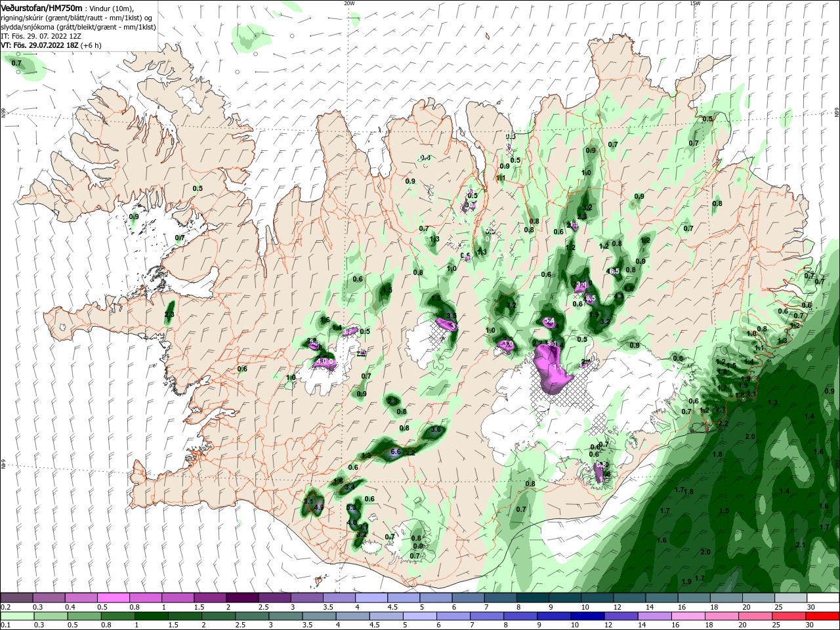The image size is (840, 630).
Task: Click the slydda/snjókoma legend description line
Action: [x=77, y=27]
